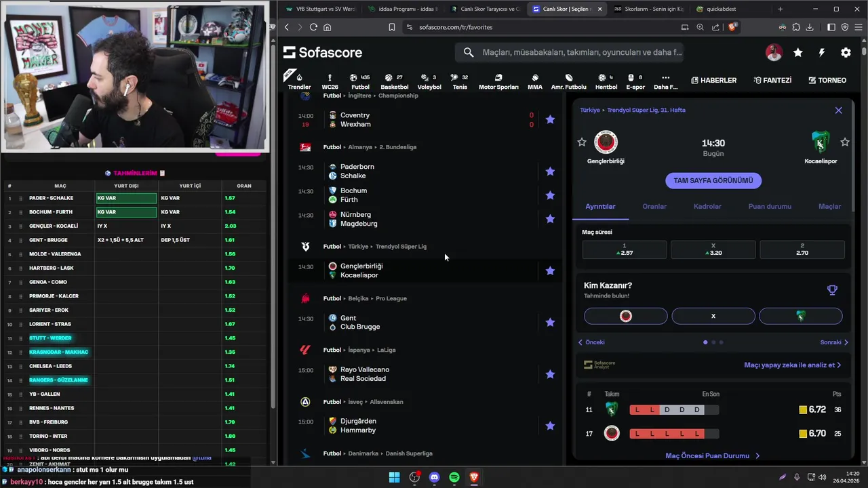
Task: Open the Tenis category
Action: [460, 81]
